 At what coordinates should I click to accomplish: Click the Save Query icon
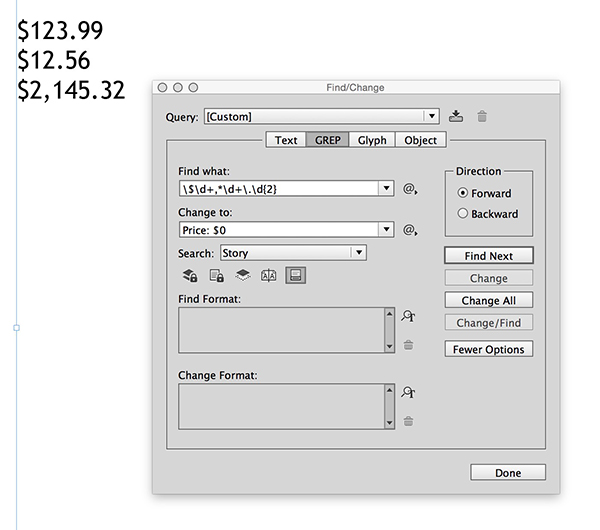point(455,116)
